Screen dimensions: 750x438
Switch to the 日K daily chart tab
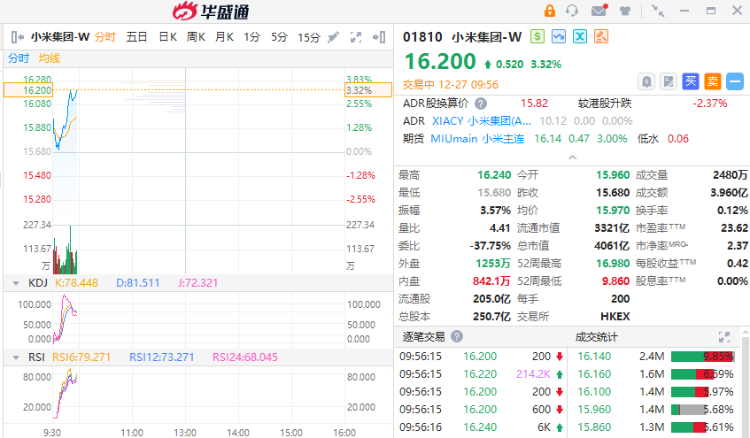(x=166, y=37)
